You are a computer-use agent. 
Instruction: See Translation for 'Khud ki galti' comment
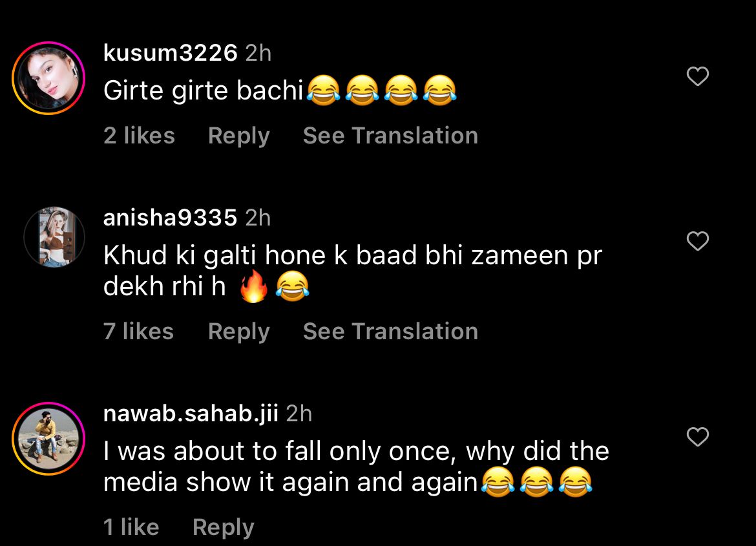point(390,331)
